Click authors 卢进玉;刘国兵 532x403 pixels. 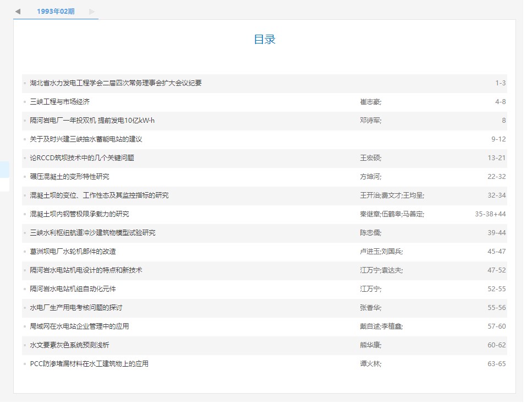tap(381, 251)
